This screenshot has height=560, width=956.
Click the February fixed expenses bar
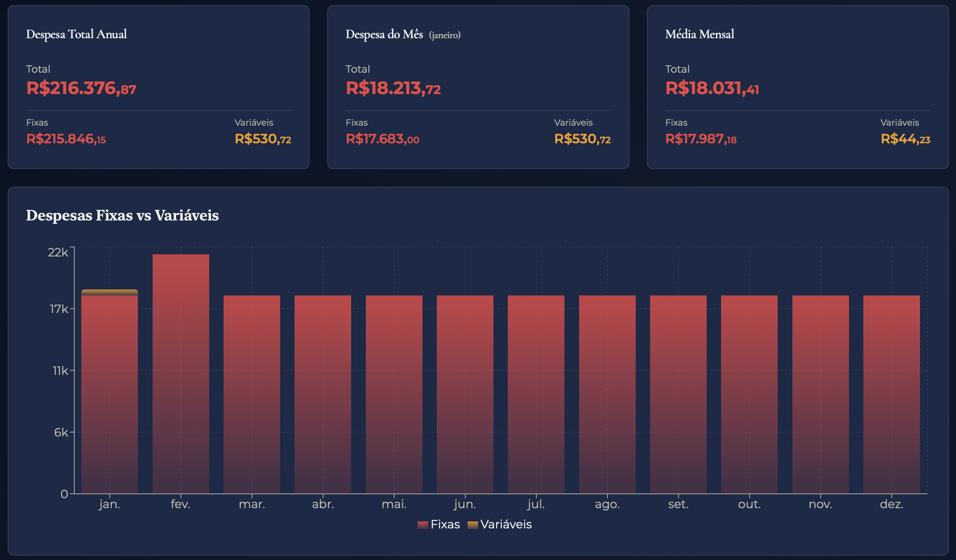181,373
